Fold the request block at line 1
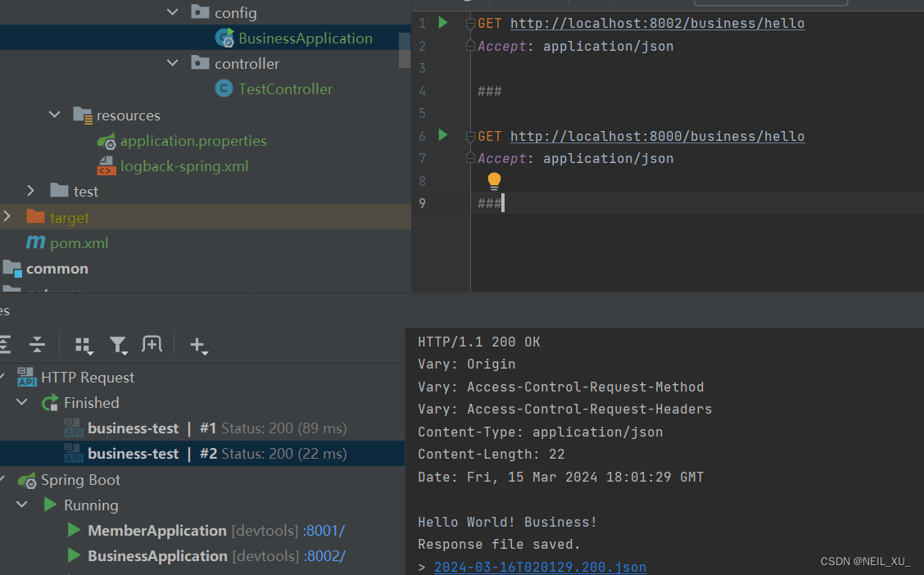Image resolution: width=924 pixels, height=575 pixels. 470,24
